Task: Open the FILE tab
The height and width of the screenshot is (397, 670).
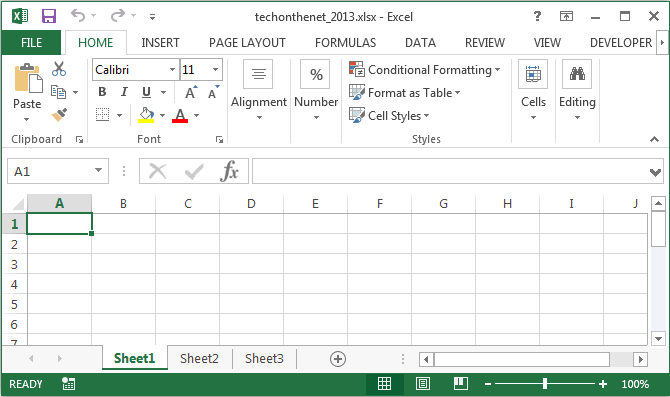Action: pos(31,43)
